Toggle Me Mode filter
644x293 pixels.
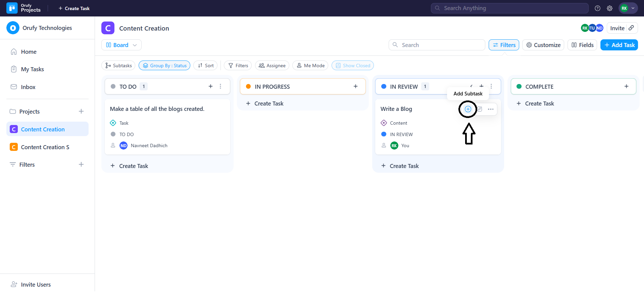click(x=310, y=66)
